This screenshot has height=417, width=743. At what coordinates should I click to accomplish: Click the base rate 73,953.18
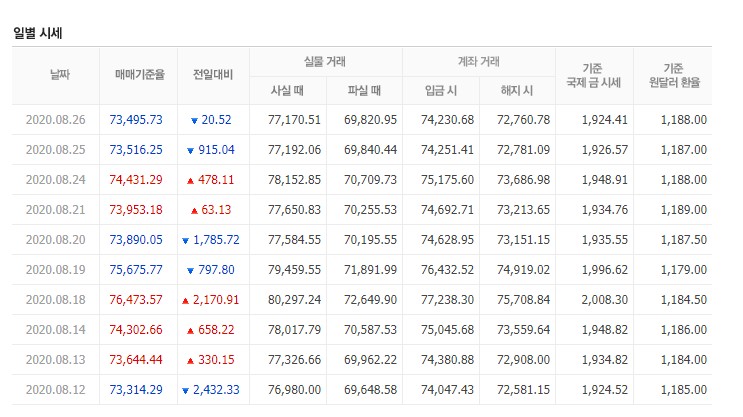(x=136, y=209)
